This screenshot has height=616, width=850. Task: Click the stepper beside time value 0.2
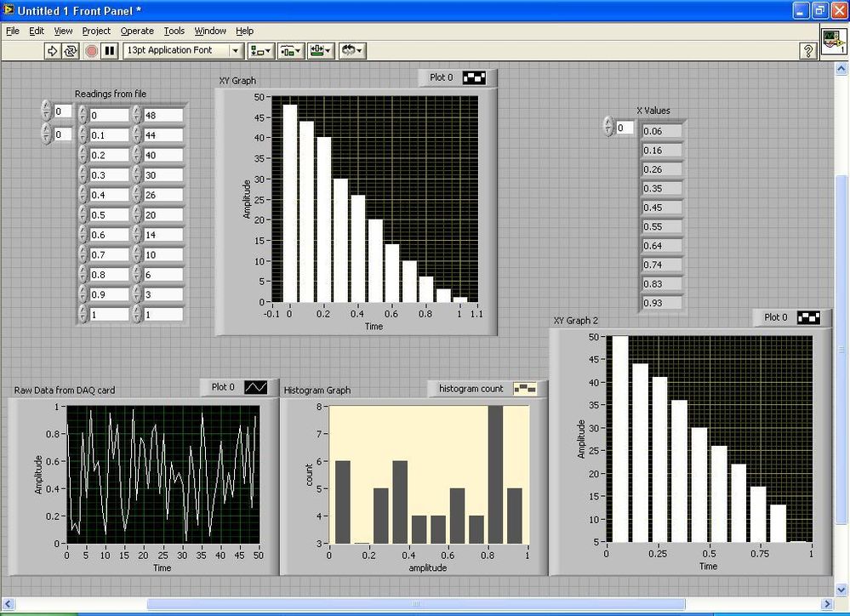pyautogui.click(x=83, y=155)
